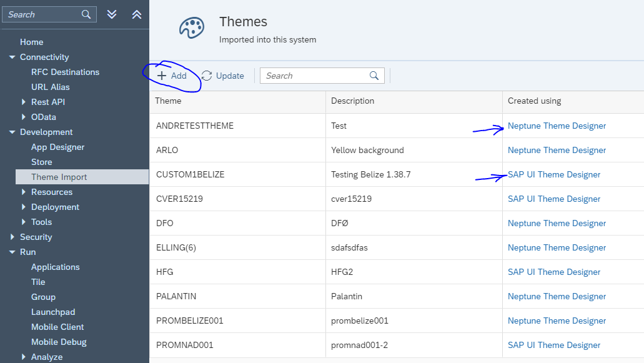Collapse the Development tree node
The height and width of the screenshot is (363, 644).
(x=12, y=132)
